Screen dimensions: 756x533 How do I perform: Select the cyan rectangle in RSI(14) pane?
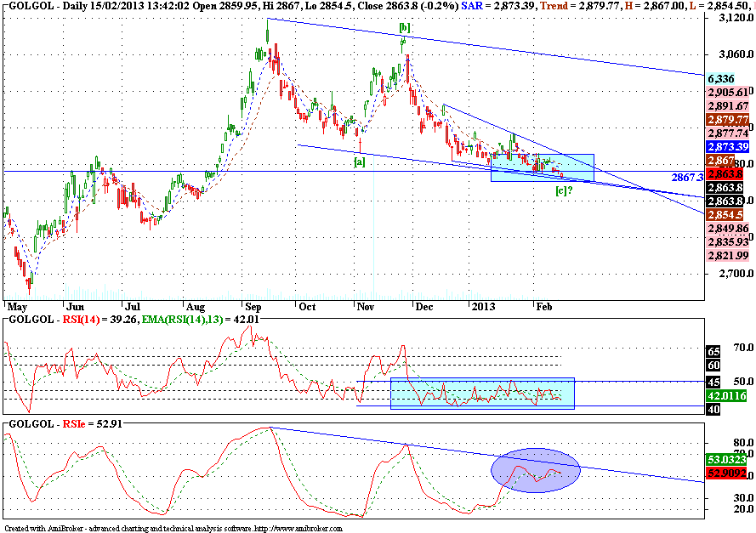(x=482, y=394)
